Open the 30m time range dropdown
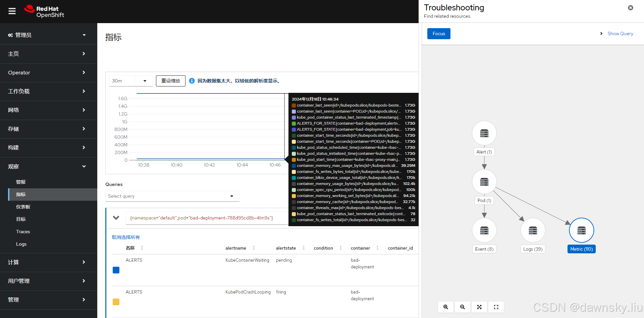 click(x=130, y=81)
